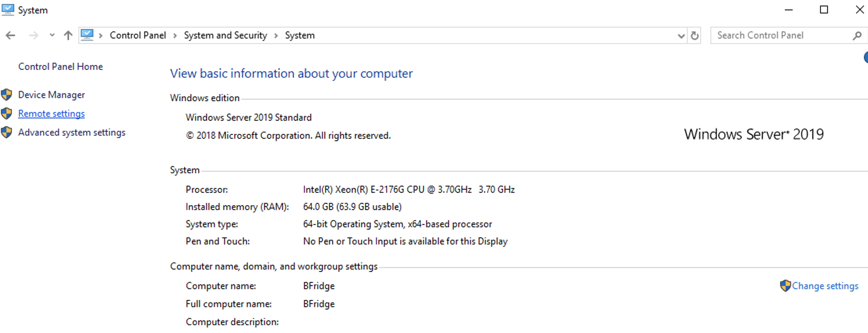Image resolution: width=868 pixels, height=333 pixels.
Task: Select the System breadcrumb
Action: (300, 35)
